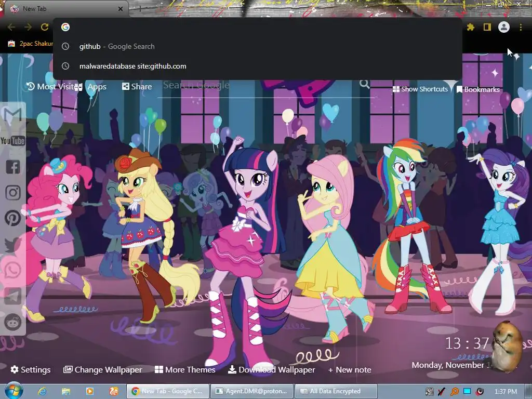Open Reddit from the left sidebar
The image size is (532, 399).
click(x=13, y=322)
